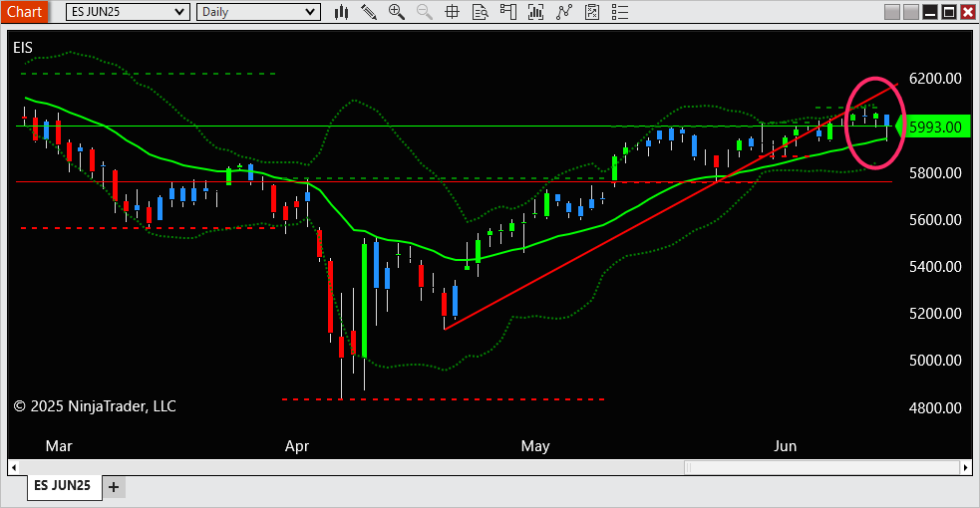The height and width of the screenshot is (508, 980).
Task: Toggle the crosshair cursor icon
Action: 452,12
